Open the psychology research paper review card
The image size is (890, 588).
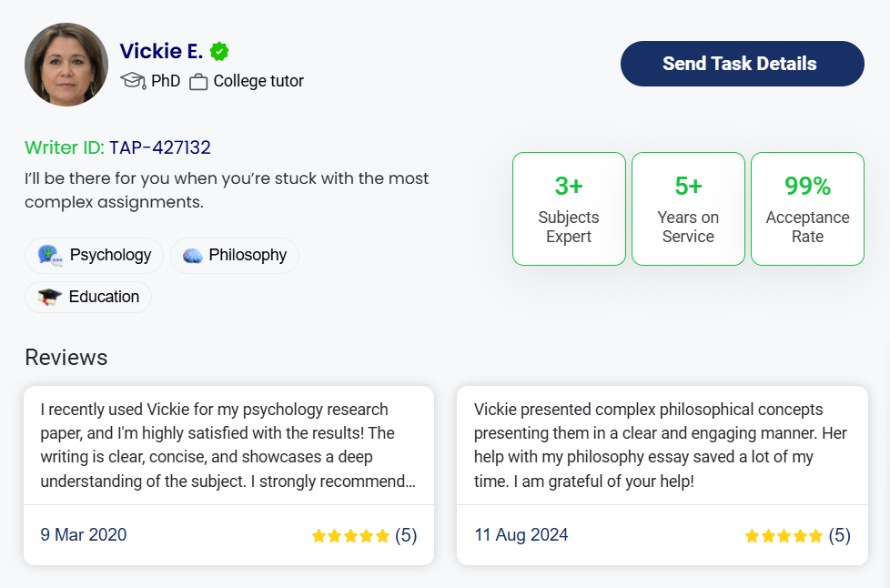228,446
